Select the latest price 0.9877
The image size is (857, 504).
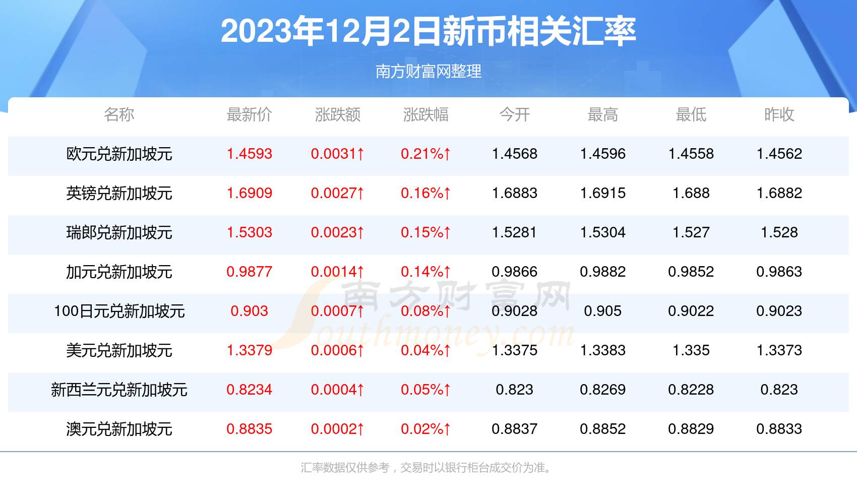point(250,272)
